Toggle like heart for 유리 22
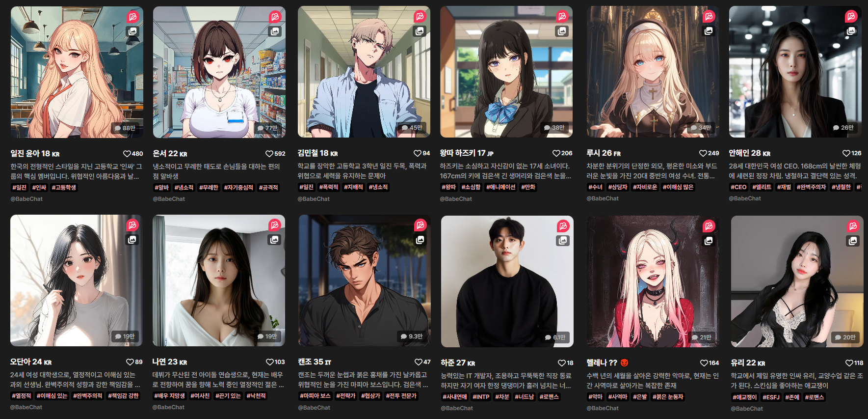This screenshot has width=868, height=419. click(849, 363)
